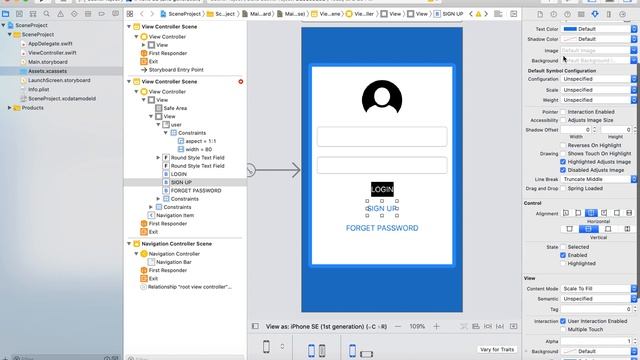The height and width of the screenshot is (360, 640).
Task: Open the Text Color well
Action: pyautogui.click(x=599, y=29)
